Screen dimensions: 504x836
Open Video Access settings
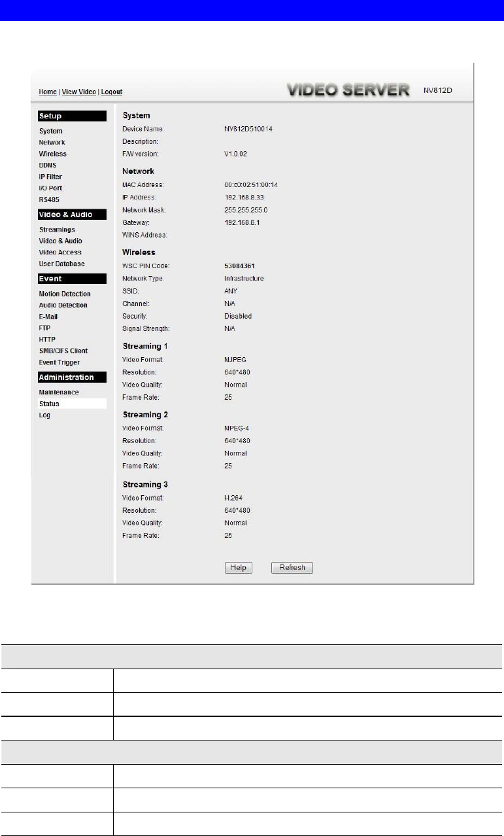point(61,253)
